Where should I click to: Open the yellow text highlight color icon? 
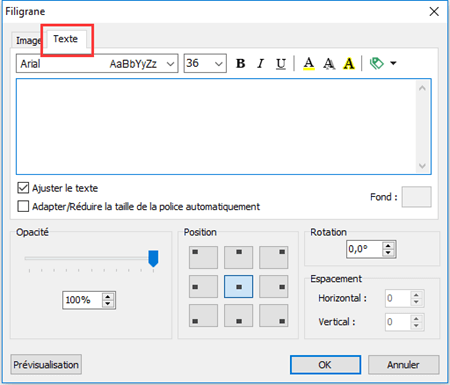click(349, 63)
